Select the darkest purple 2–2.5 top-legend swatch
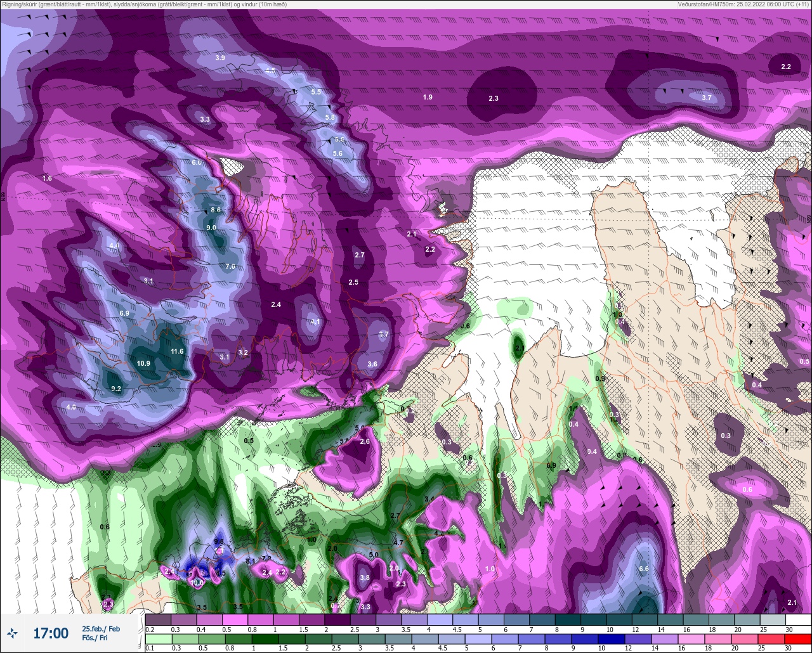The image size is (812, 653). pos(337,619)
